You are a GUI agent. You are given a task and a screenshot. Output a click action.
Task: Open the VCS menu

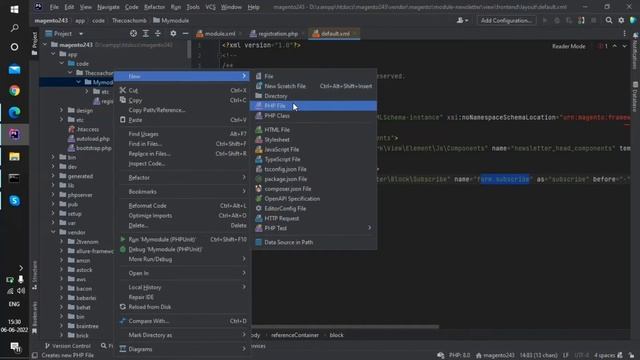point(210,7)
